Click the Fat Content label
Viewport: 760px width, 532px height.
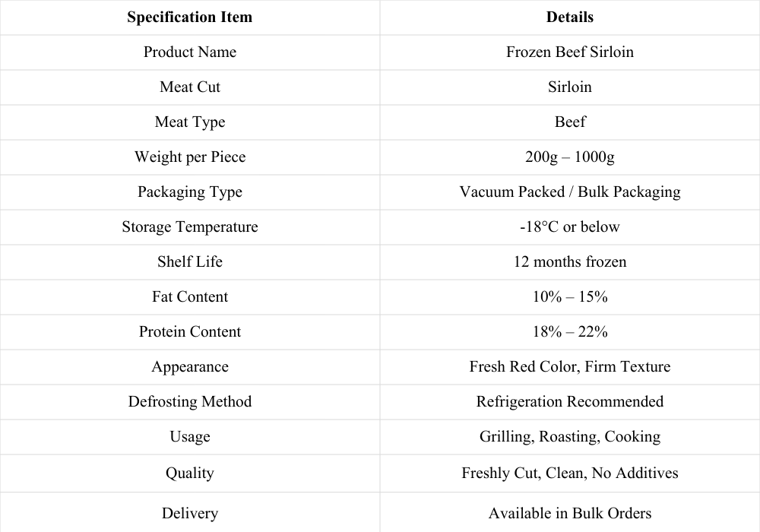(189, 296)
